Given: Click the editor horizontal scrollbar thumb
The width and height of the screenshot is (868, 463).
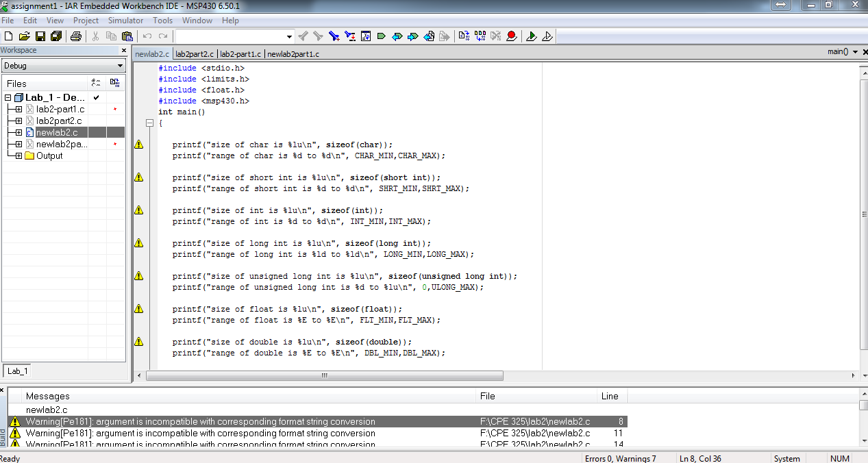Looking at the screenshot, I should 324,375.
